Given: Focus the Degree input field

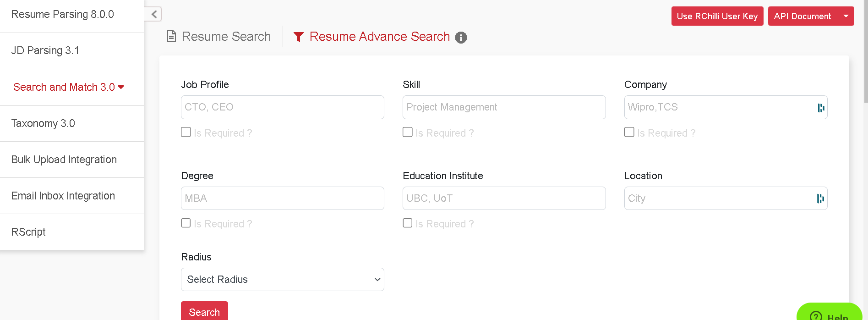Looking at the screenshot, I should click(283, 198).
